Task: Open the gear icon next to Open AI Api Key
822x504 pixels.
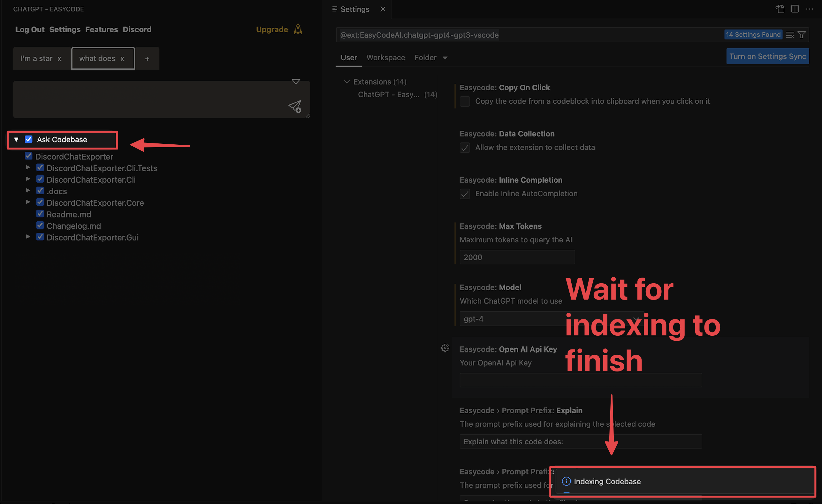Action: (x=445, y=348)
